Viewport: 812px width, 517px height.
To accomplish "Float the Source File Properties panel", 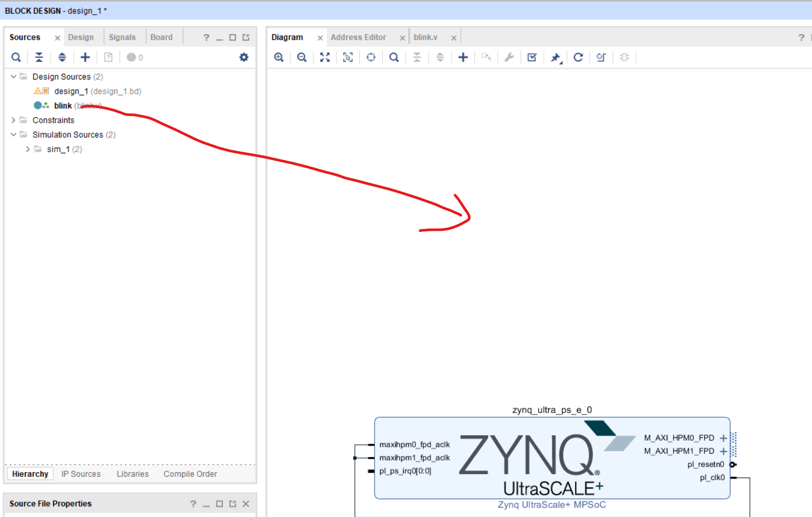I will pyautogui.click(x=233, y=504).
